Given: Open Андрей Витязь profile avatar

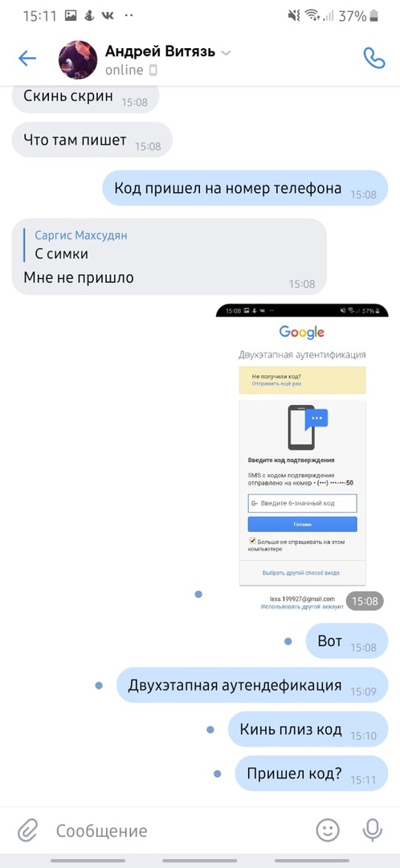Looking at the screenshot, I should tap(78, 59).
